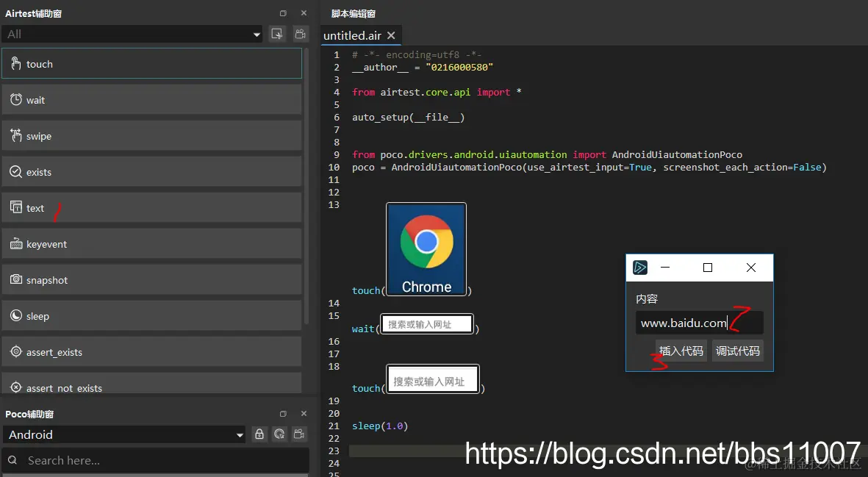Minimize the text content dialog
The width and height of the screenshot is (868, 477).
[665, 268]
